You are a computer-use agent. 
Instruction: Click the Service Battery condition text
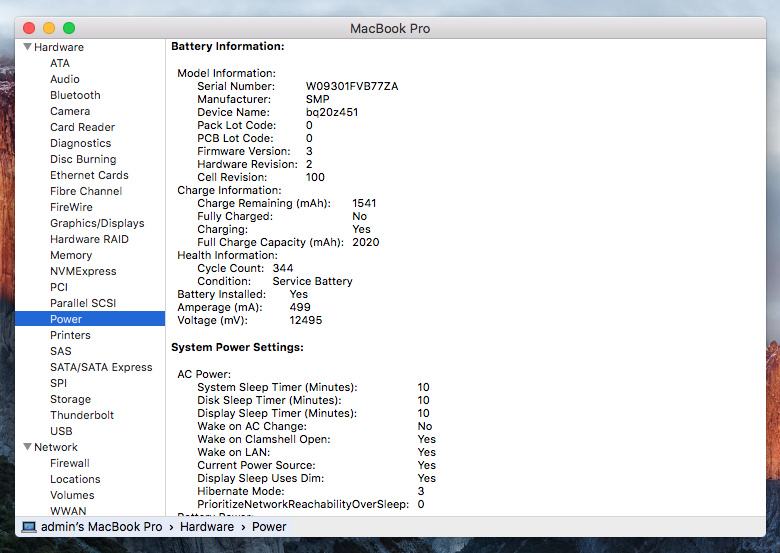[312, 281]
